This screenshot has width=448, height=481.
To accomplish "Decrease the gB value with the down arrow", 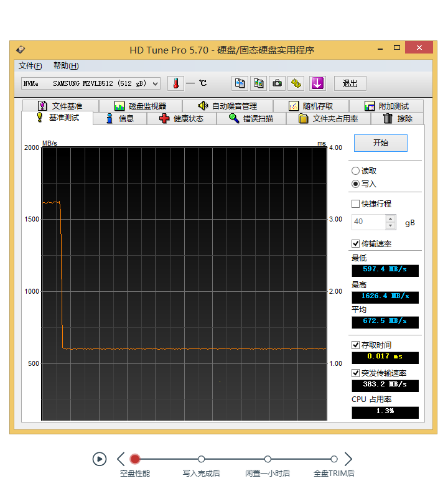I will tap(390, 225).
